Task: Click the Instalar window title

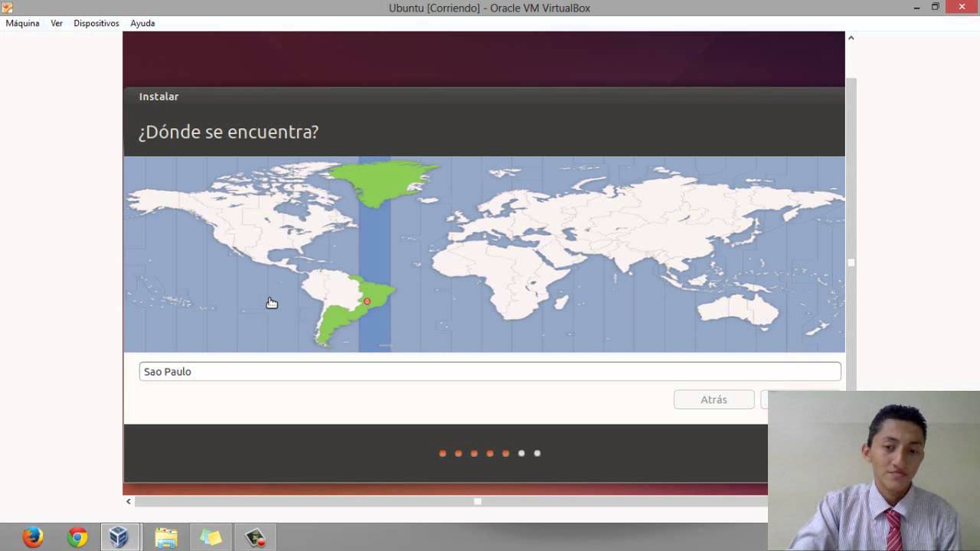Action: [158, 96]
